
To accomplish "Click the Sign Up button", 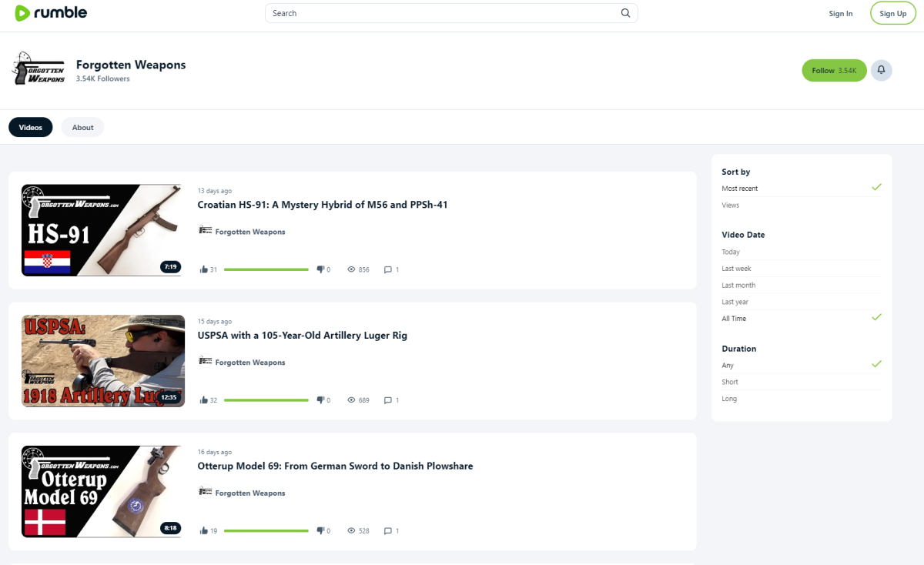I will [x=892, y=13].
